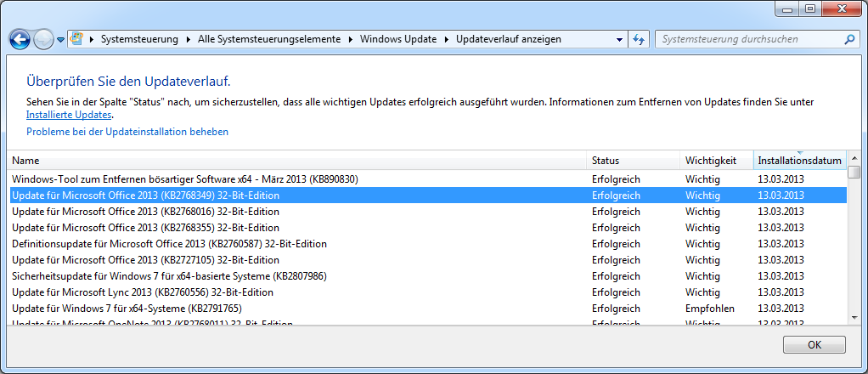
Task: Click Updateverlauf anzeigen breadcrumb
Action: click(508, 39)
